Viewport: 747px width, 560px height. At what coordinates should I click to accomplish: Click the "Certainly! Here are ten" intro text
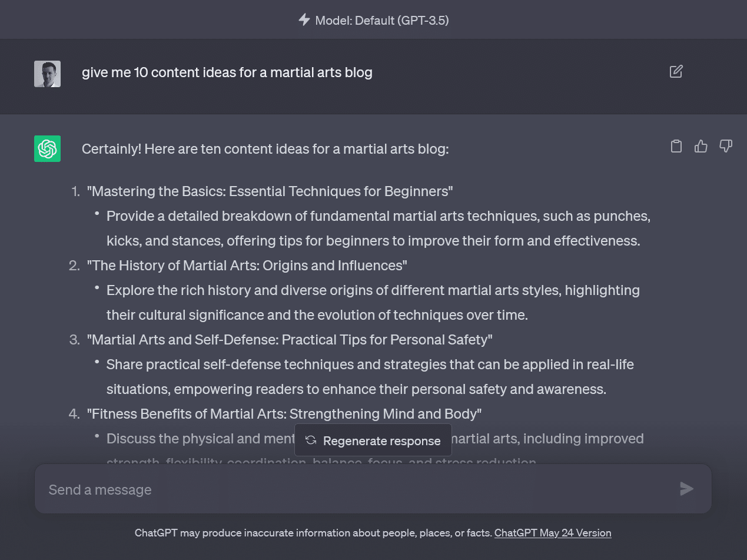(x=265, y=149)
